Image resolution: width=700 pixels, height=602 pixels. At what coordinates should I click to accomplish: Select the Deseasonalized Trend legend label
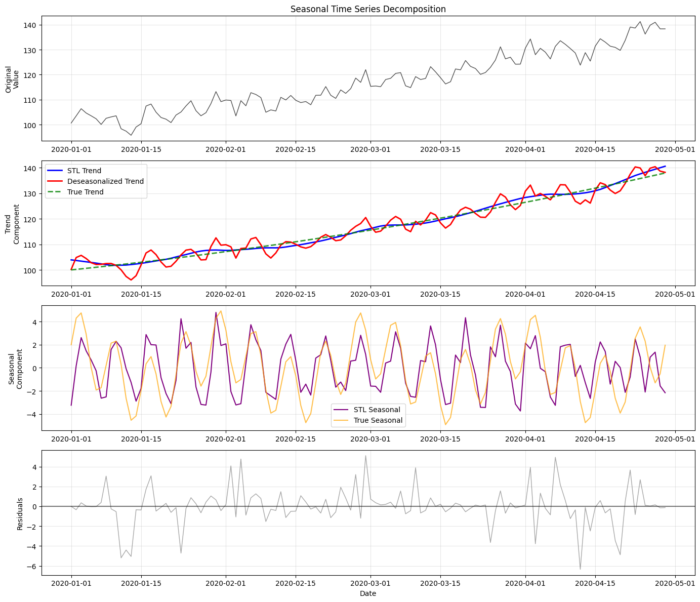105,181
